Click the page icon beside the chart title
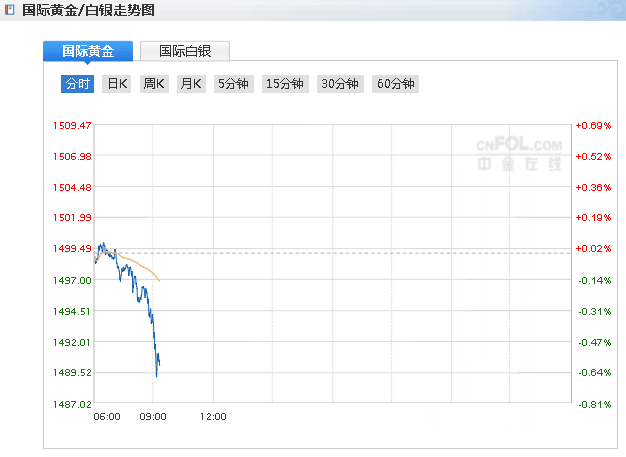Image resolution: width=626 pixels, height=457 pixels. click(x=11, y=10)
